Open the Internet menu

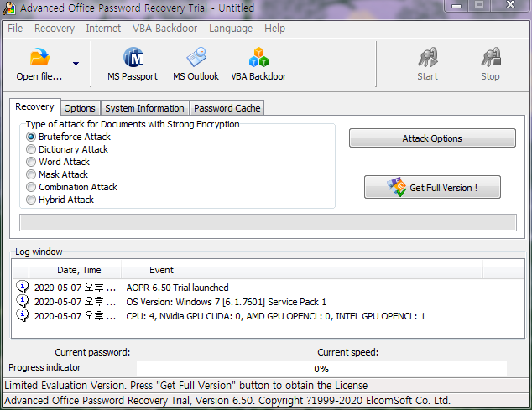point(103,29)
